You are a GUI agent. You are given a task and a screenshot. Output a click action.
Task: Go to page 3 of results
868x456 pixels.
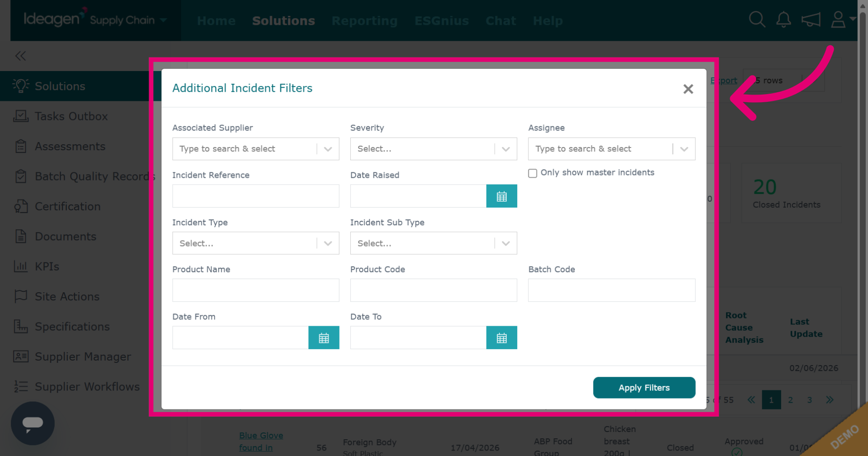tap(809, 400)
